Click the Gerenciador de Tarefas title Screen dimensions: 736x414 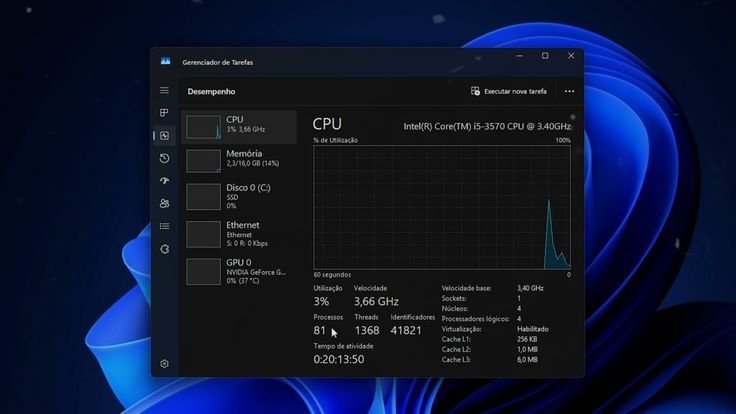tap(217, 62)
